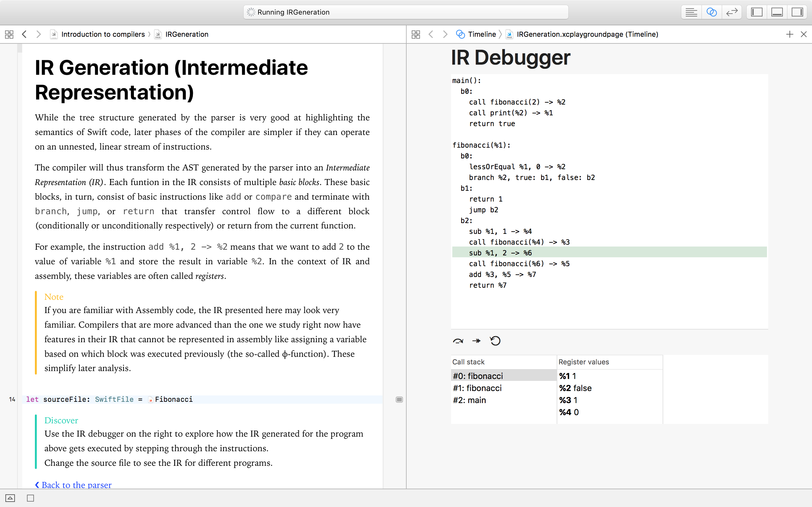Select the #2: main stack frame

click(x=469, y=400)
